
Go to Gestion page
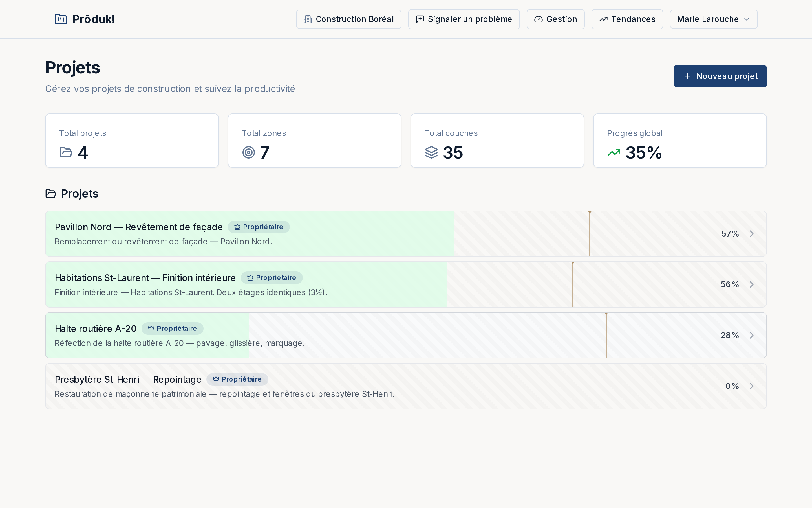click(x=555, y=19)
